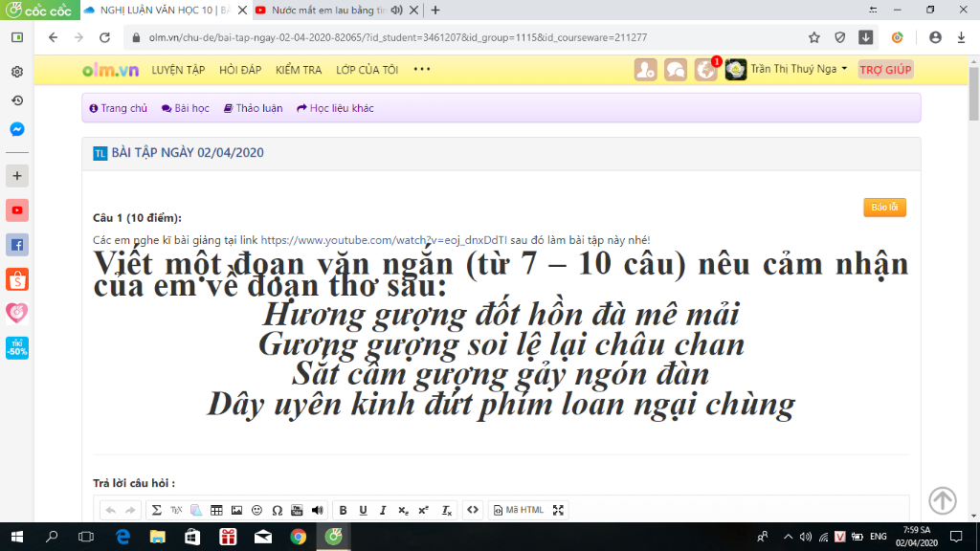This screenshot has height=551, width=980.
Task: Open the TeX formula tool
Action: (x=176, y=511)
